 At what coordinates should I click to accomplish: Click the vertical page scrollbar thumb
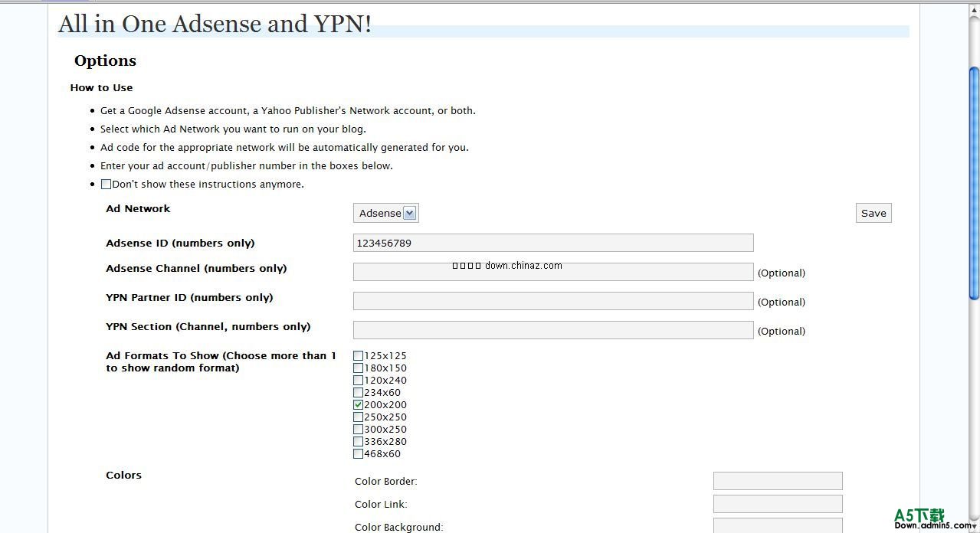(x=974, y=184)
